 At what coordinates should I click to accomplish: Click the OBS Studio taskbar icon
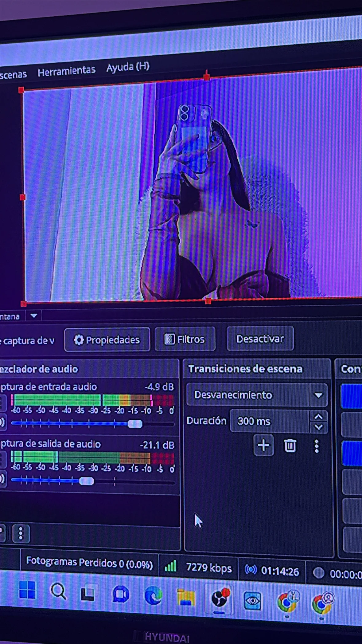click(220, 599)
